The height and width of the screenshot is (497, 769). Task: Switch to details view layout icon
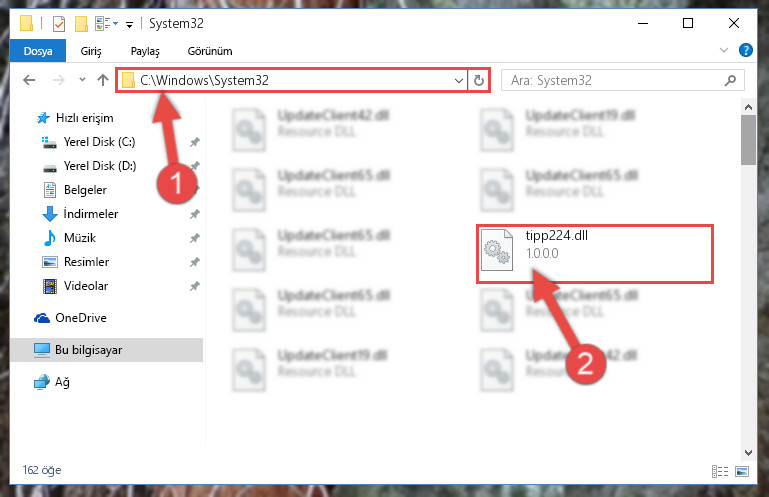(720, 471)
